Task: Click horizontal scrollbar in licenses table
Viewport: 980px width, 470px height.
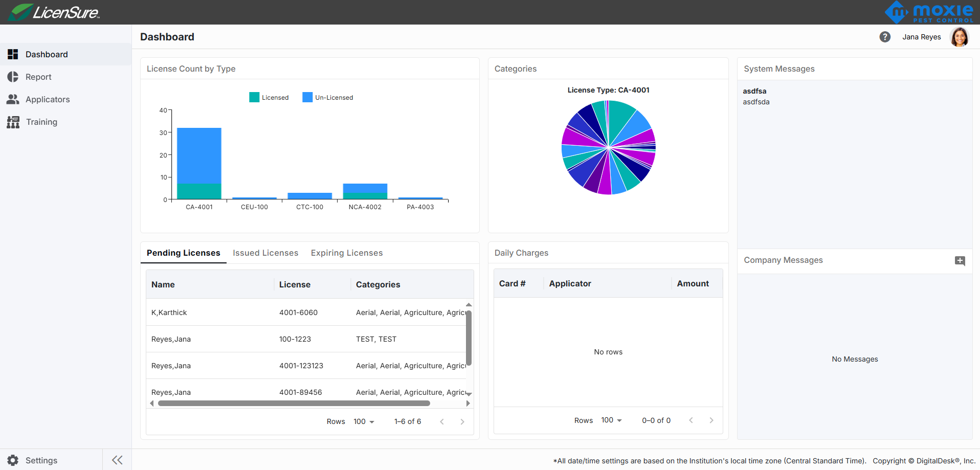Action: tap(294, 404)
